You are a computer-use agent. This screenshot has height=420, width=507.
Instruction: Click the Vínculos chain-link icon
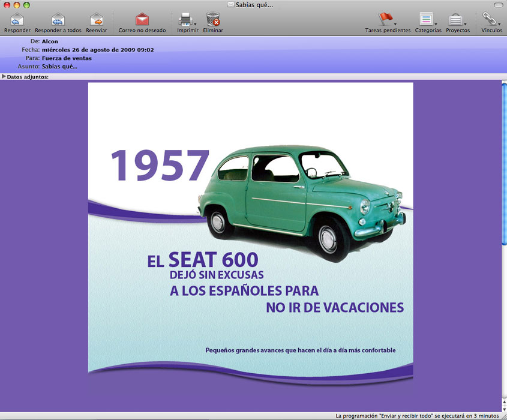(489, 19)
